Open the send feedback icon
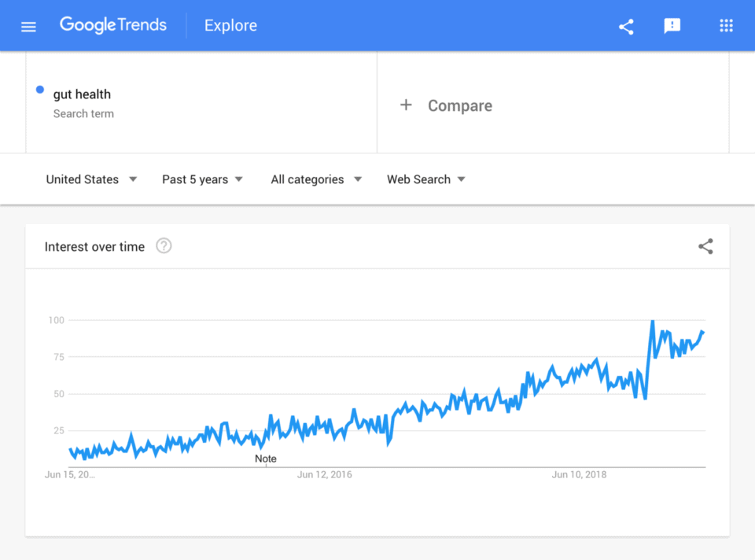755x560 pixels. tap(672, 26)
